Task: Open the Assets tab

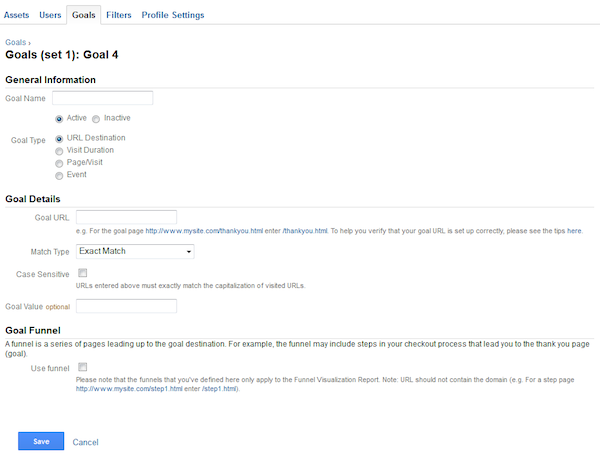Action: [16, 15]
